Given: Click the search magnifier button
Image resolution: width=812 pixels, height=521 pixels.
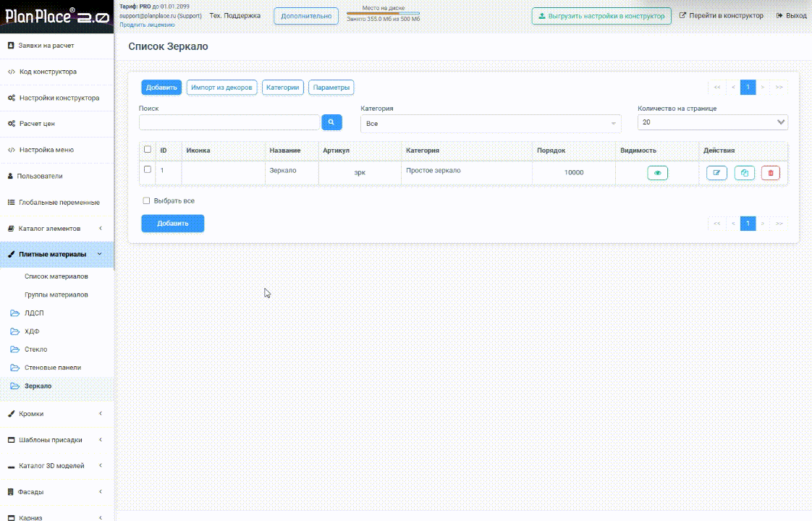Looking at the screenshot, I should coord(331,122).
